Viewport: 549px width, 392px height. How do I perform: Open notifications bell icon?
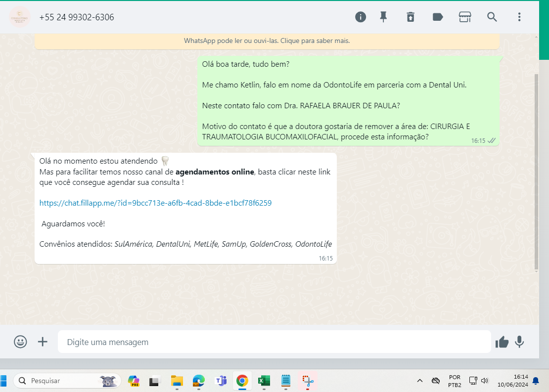(536, 381)
